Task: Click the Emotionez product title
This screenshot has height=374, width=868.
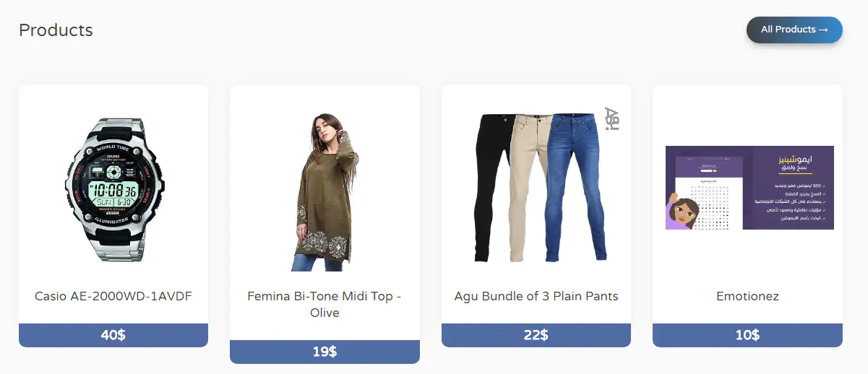Action: [747, 296]
